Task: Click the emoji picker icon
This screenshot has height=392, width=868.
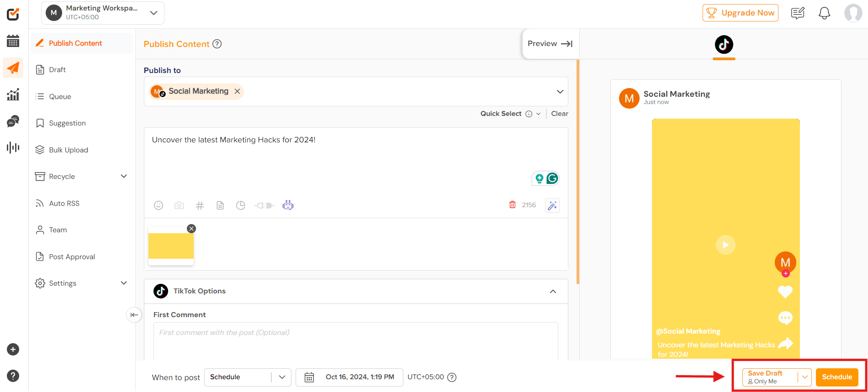Action: pyautogui.click(x=159, y=205)
